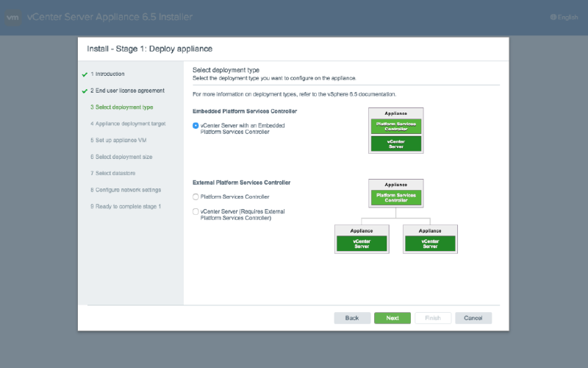588x368 pixels.
Task: Click the external Platform Services Controller diagram box
Action: [x=396, y=193]
